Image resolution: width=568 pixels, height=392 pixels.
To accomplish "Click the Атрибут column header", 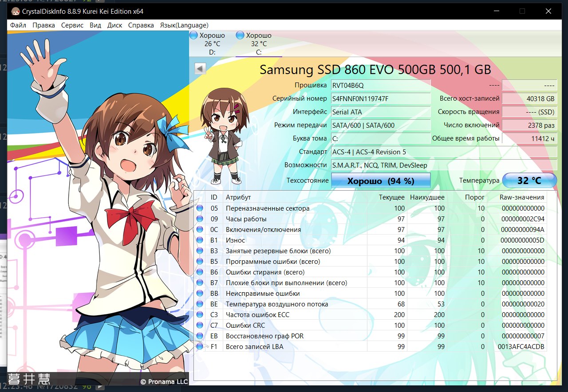I will tap(295, 197).
